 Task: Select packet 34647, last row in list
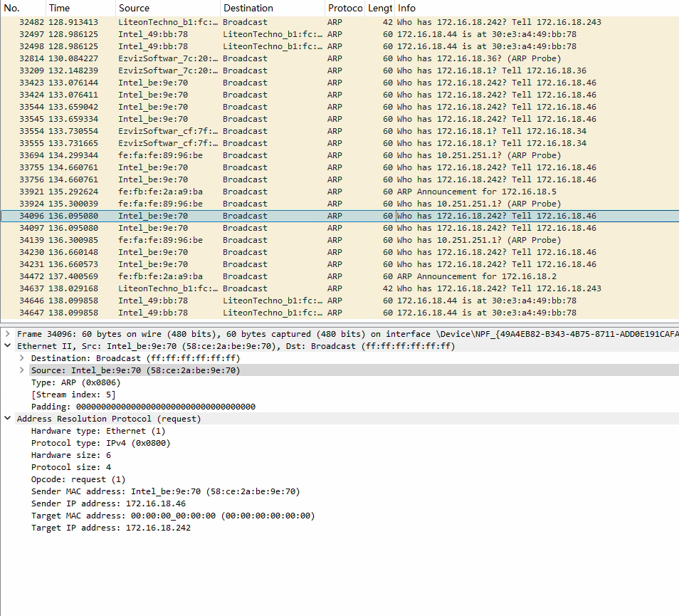pos(339,313)
